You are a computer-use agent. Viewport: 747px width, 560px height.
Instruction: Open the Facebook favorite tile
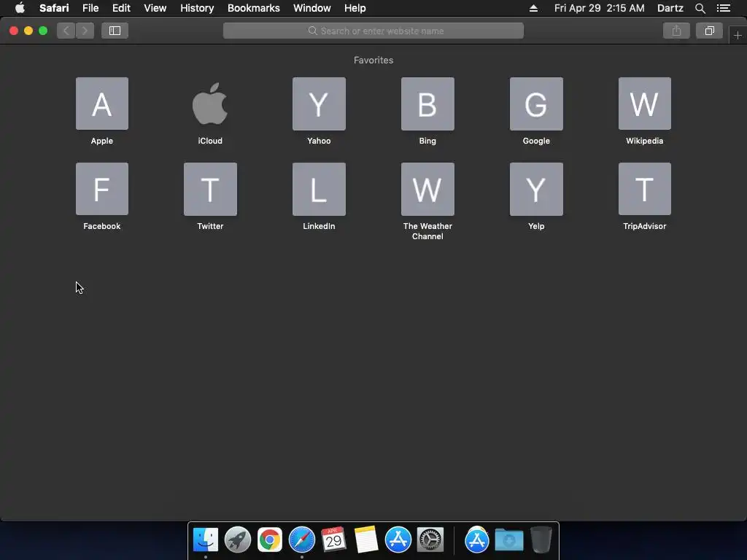(x=102, y=189)
